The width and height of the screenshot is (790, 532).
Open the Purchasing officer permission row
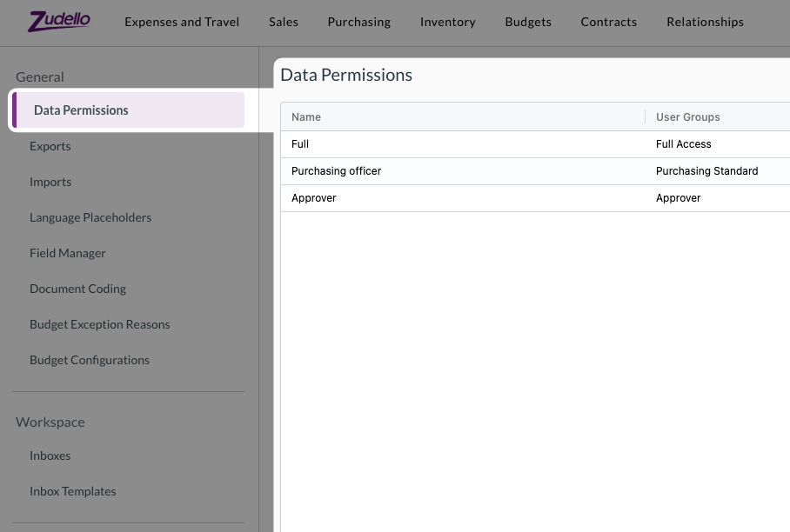[x=336, y=171]
